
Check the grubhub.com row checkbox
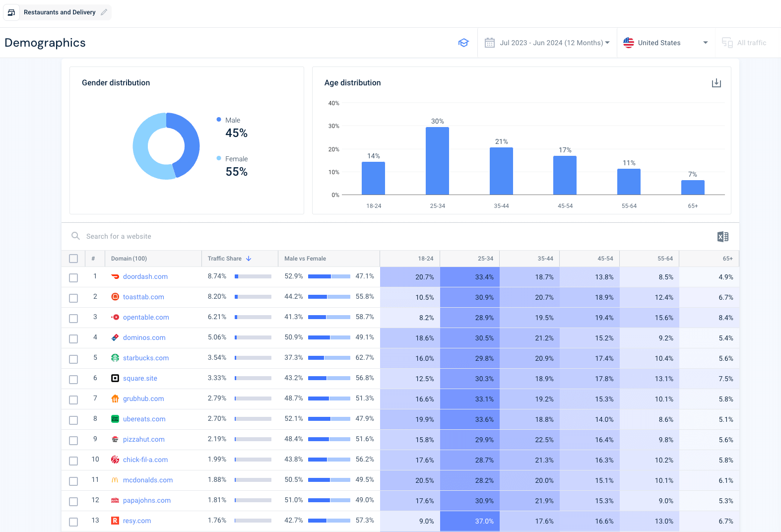(x=73, y=400)
